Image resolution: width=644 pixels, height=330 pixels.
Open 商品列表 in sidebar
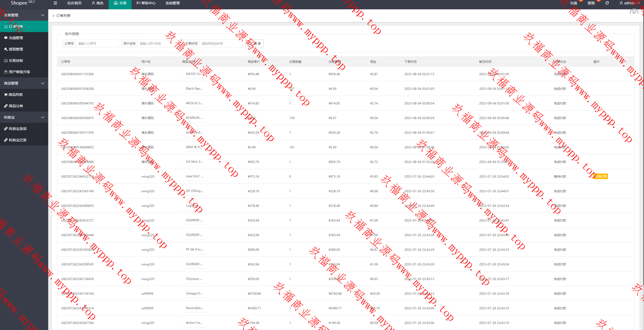click(16, 95)
